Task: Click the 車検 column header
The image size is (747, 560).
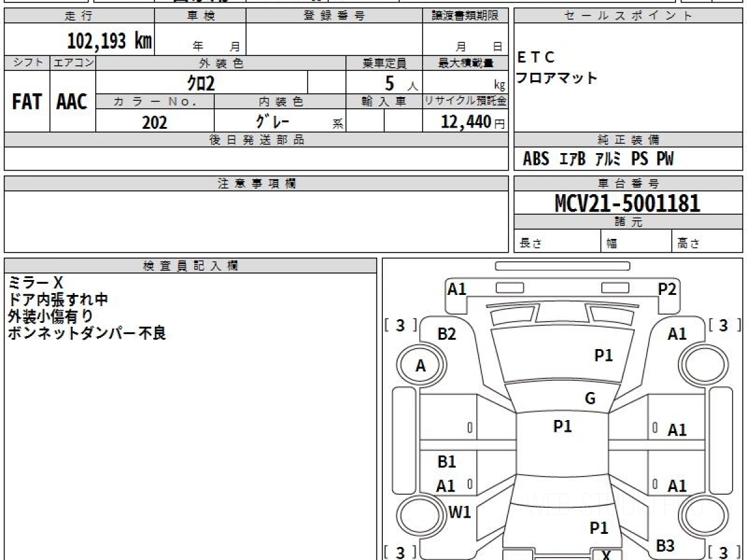Action: coord(200,16)
